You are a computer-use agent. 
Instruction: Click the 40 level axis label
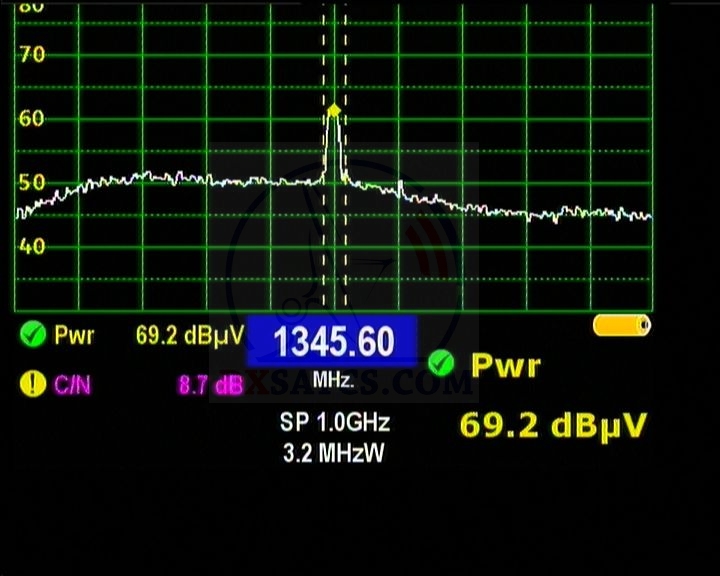(32, 246)
